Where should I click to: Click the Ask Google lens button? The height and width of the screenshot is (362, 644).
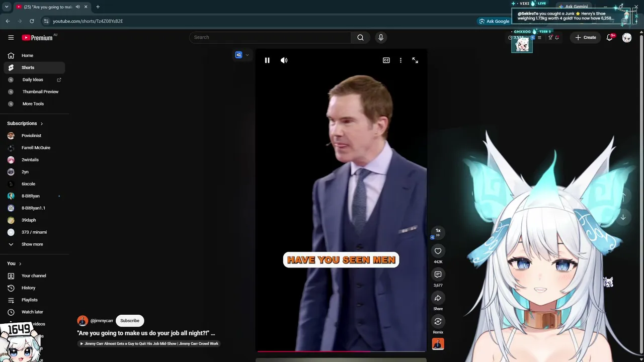tap(494, 21)
